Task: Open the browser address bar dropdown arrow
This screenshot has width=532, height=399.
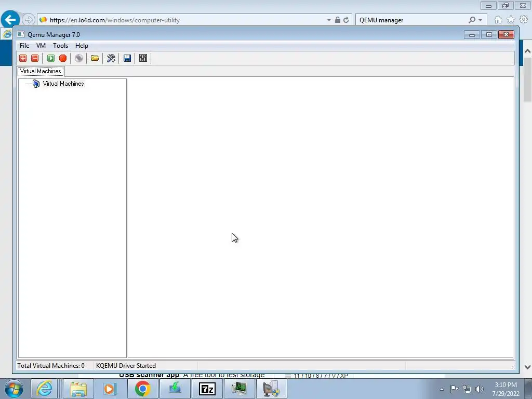Action: [329, 20]
